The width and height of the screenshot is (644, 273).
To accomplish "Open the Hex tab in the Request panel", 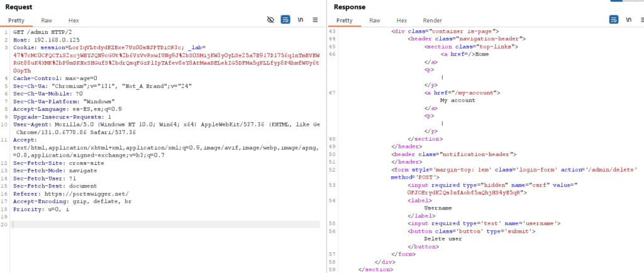I will coord(74,20).
